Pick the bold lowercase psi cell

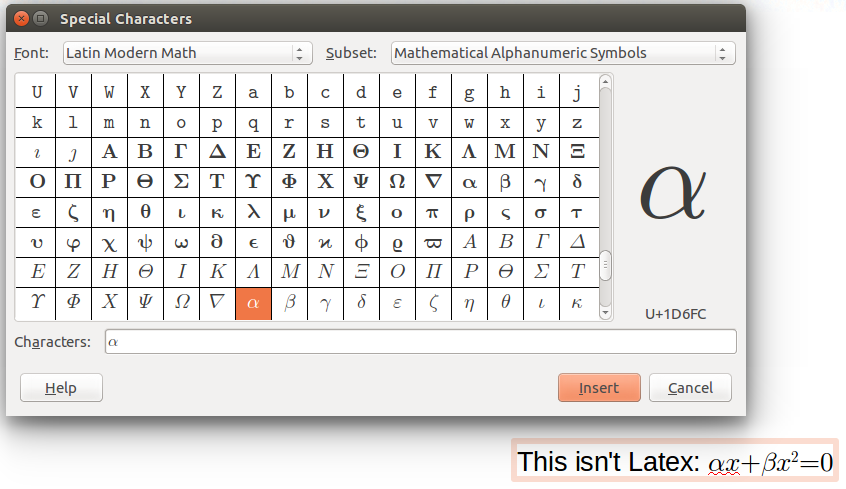point(145,242)
